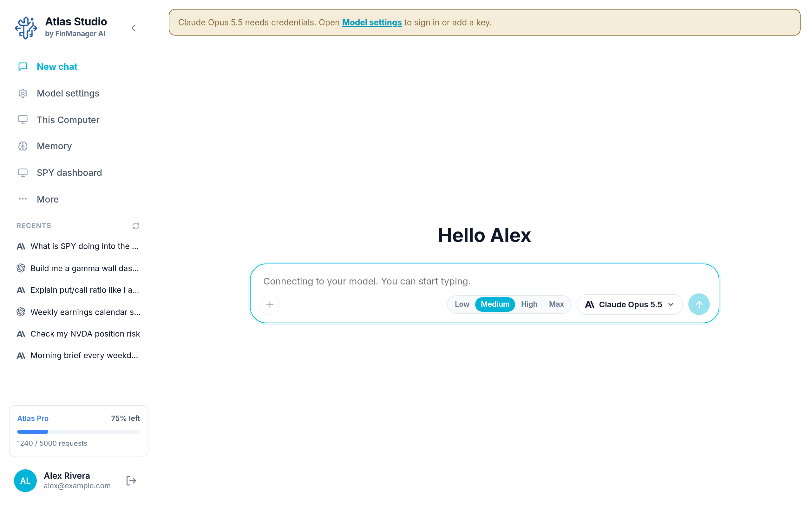Image resolution: width=812 pixels, height=508 pixels.
Task: Set reasoning effort to Low
Action: (462, 304)
